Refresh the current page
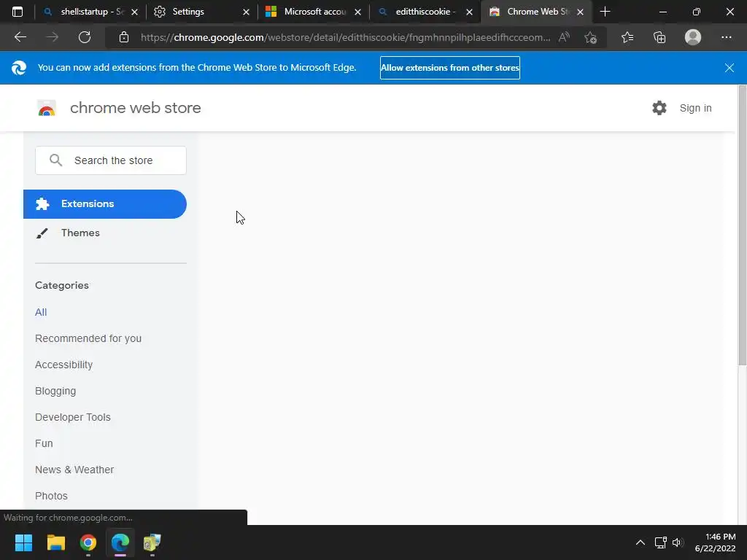The height and width of the screenshot is (560, 747). point(85,37)
